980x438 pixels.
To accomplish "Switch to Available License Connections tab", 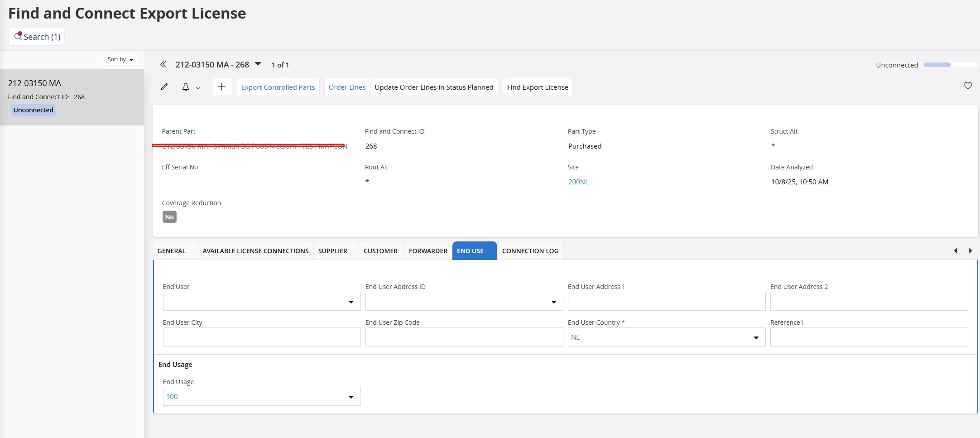I will [255, 251].
